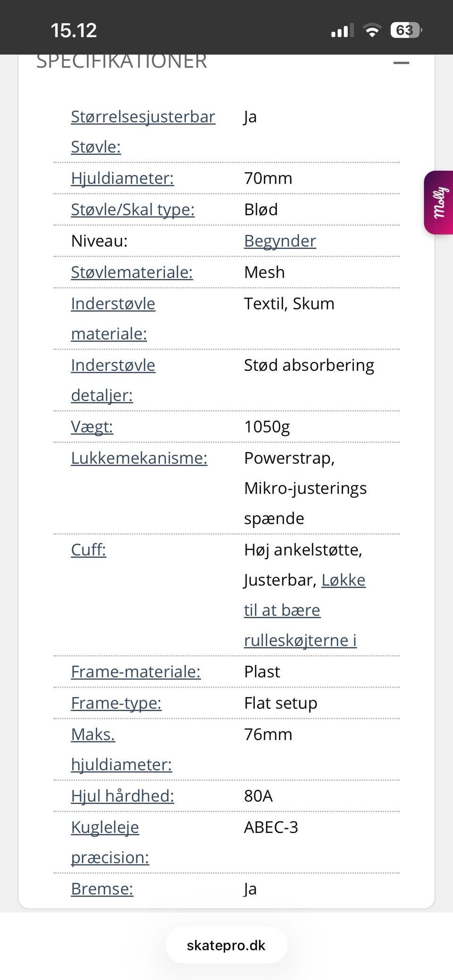The width and height of the screenshot is (453, 980).
Task: Open the Bremse specification link
Action: [x=102, y=889]
